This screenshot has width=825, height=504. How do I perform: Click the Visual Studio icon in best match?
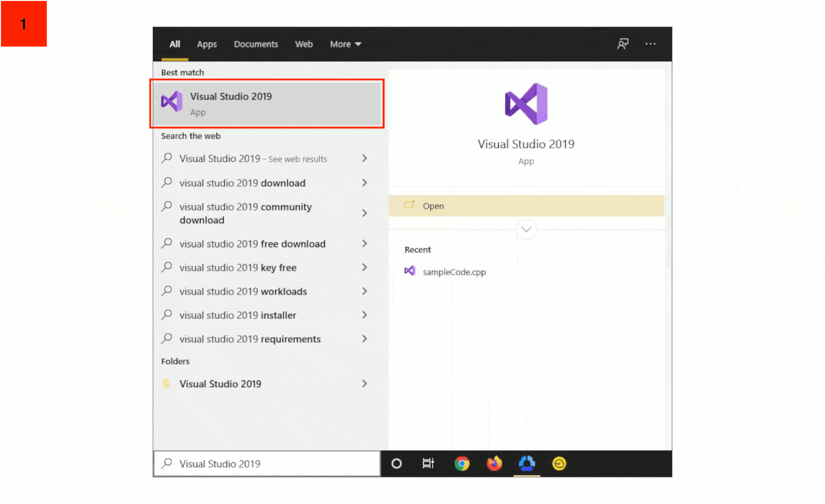pyautogui.click(x=172, y=102)
